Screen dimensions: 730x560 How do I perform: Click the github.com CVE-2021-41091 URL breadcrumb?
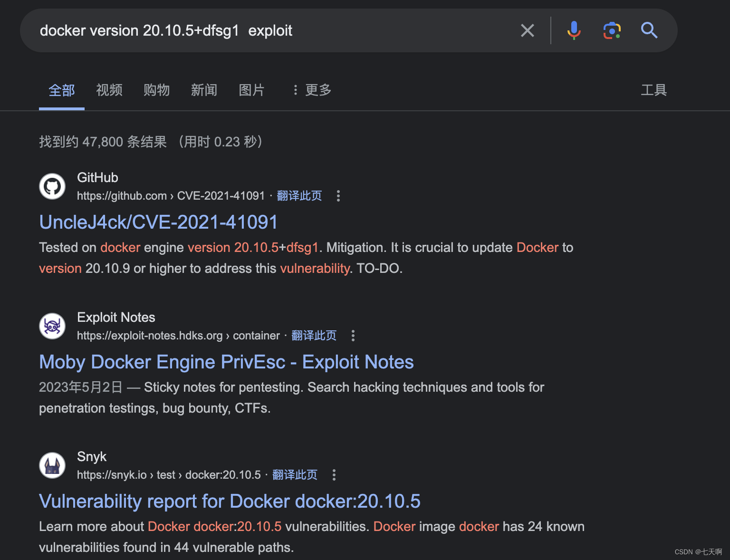171,196
